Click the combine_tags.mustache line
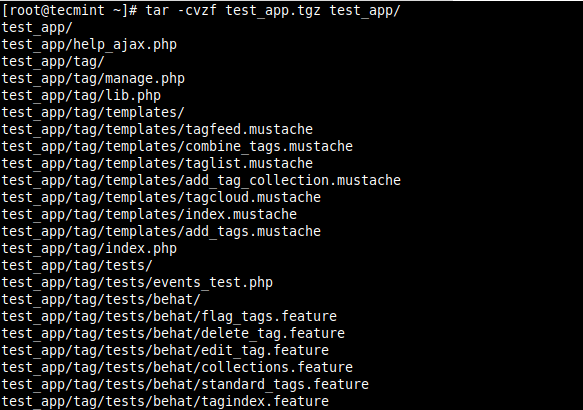The image size is (583, 410). tap(177, 147)
